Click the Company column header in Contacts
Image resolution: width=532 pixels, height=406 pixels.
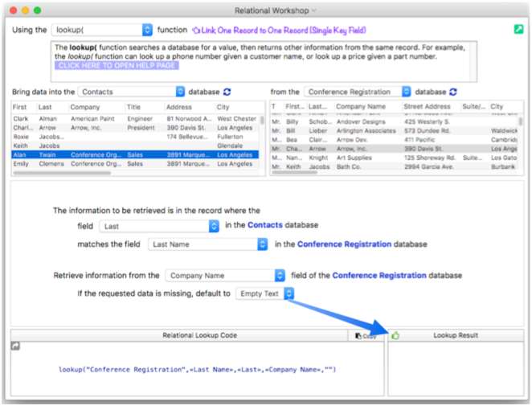click(85, 107)
